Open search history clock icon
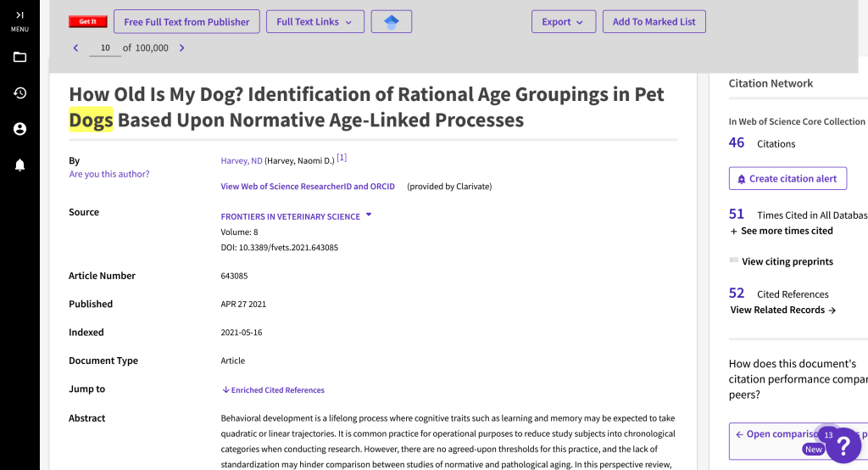 click(x=20, y=93)
